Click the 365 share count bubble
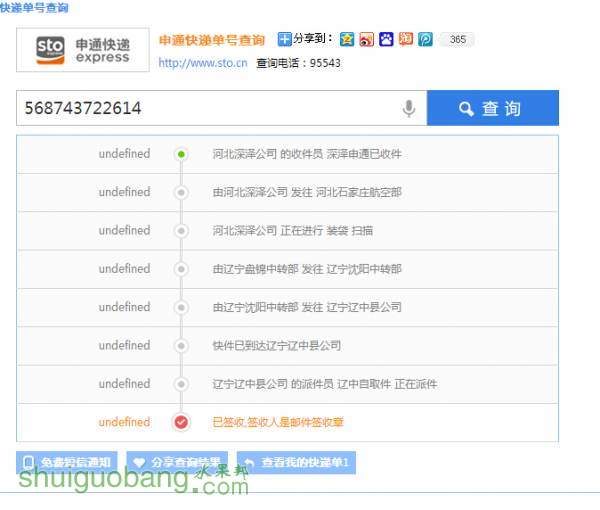Image resolution: width=600 pixels, height=510 pixels. click(457, 40)
